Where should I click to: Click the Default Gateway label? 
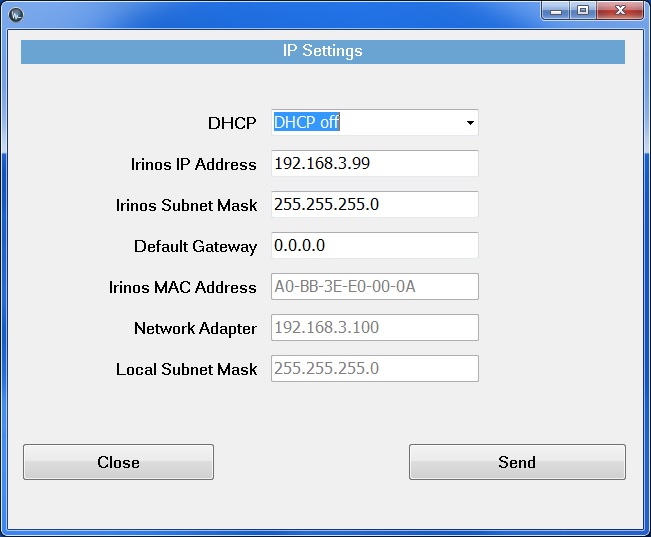(195, 247)
